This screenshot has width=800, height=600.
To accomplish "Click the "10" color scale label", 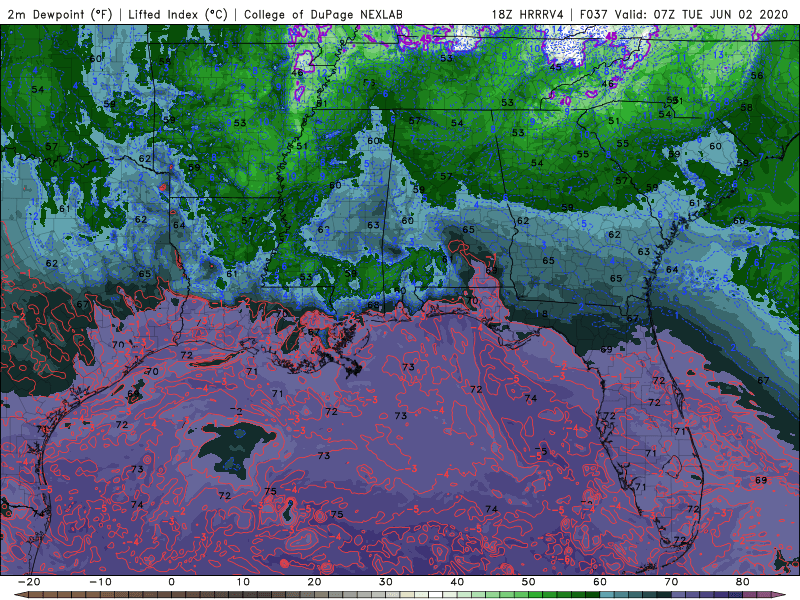I will point(243,582).
